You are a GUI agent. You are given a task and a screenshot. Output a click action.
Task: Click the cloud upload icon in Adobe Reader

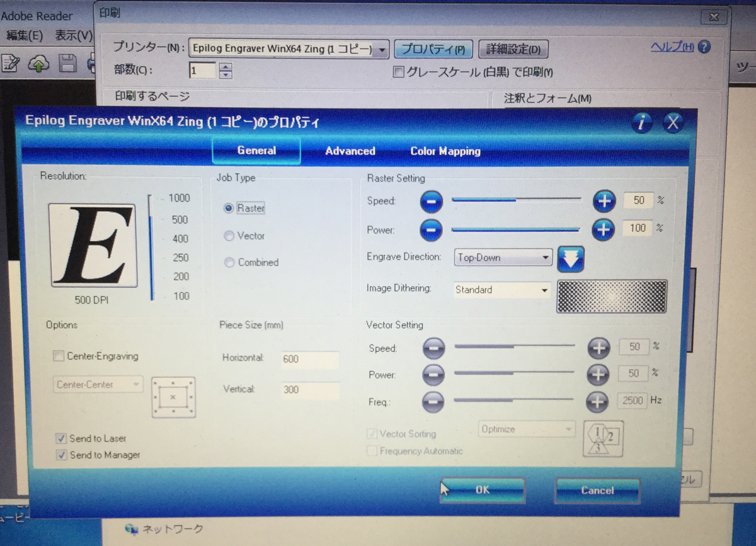[x=39, y=63]
